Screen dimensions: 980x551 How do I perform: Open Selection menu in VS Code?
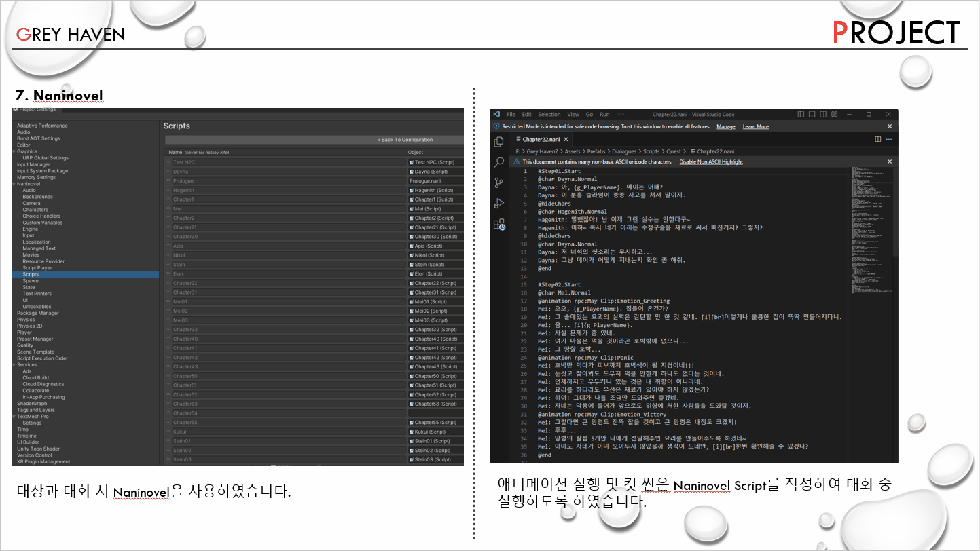549,115
